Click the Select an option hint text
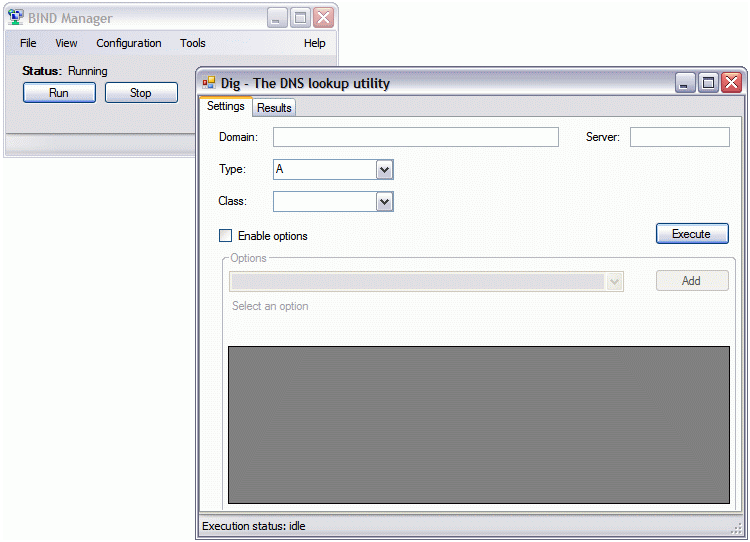This screenshot has width=750, height=542. [270, 306]
